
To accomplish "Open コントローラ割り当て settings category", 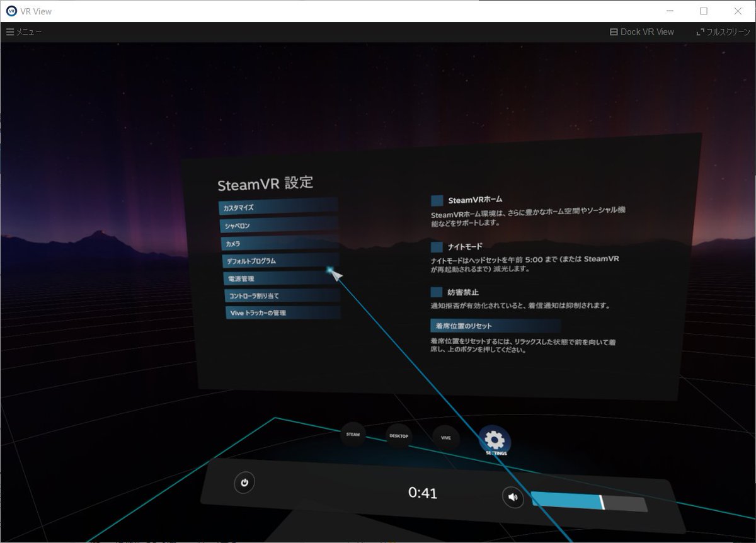I will tap(282, 295).
